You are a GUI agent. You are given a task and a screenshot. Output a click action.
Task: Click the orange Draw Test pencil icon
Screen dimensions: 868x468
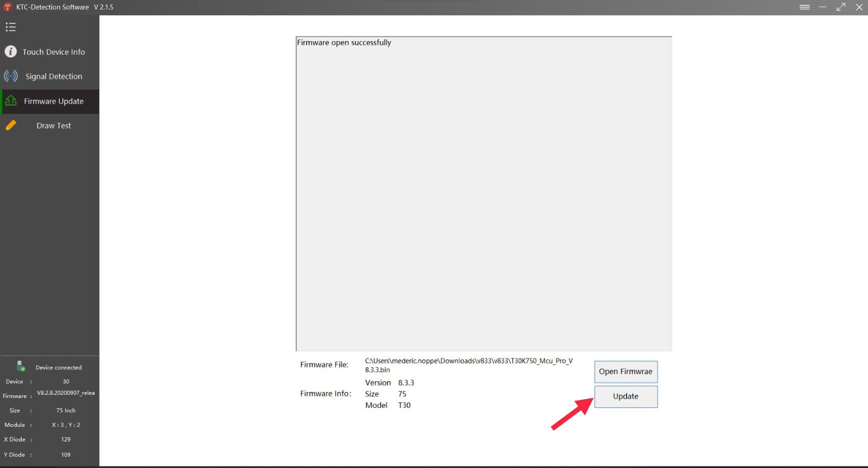click(11, 125)
